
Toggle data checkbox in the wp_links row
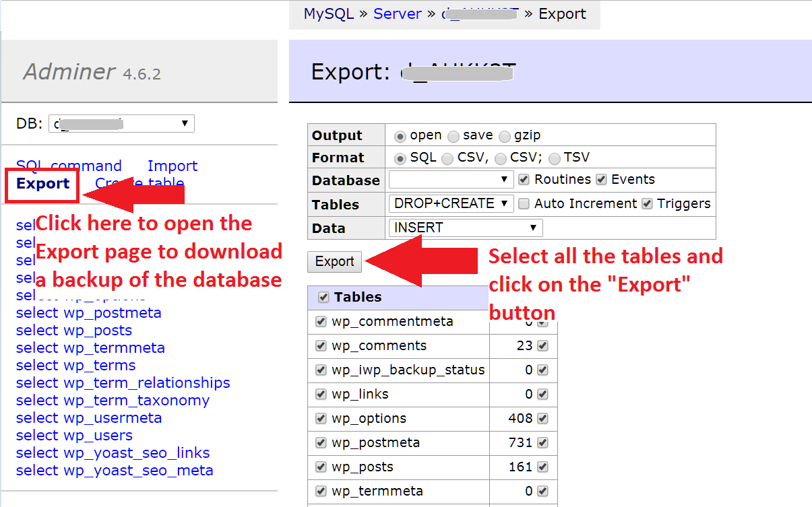(x=543, y=395)
